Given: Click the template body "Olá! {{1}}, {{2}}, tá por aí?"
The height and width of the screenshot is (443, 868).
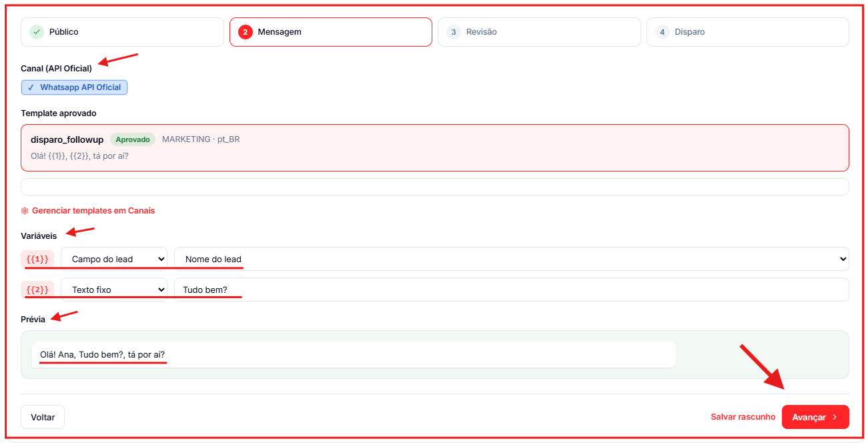Looking at the screenshot, I should click(79, 156).
